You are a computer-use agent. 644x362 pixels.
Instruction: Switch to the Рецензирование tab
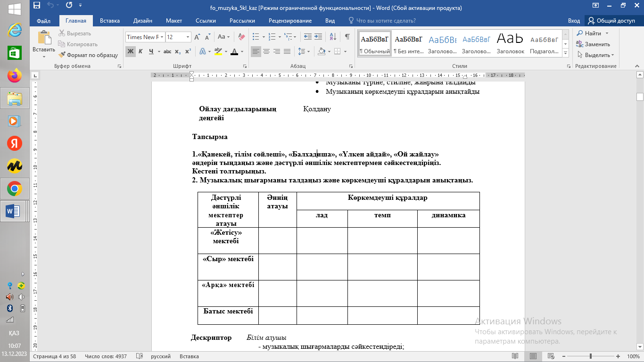click(x=290, y=21)
